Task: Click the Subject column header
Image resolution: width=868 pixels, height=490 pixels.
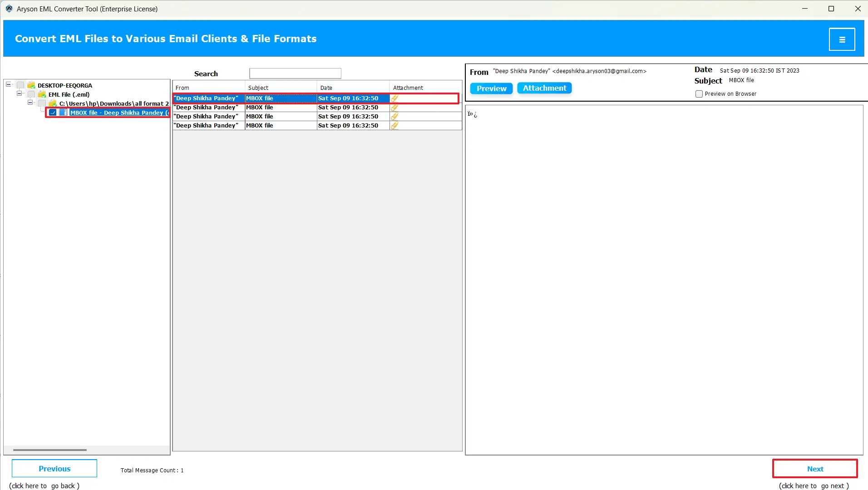Action: [258, 87]
